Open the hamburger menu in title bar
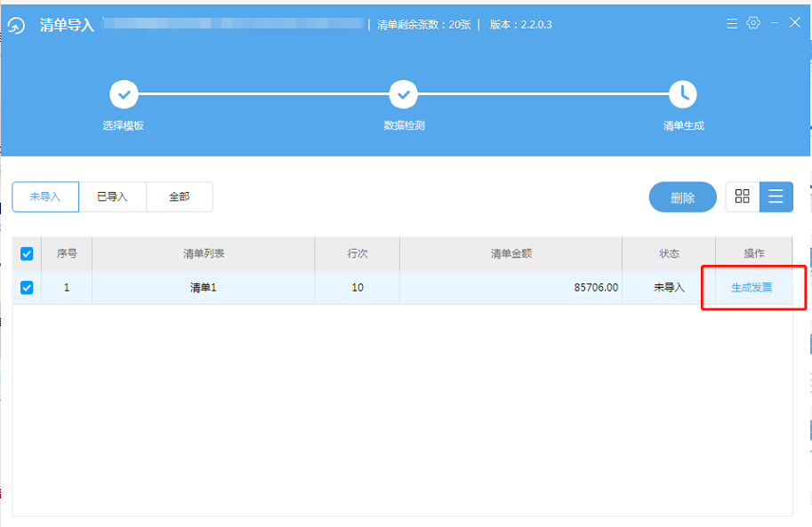812x527 pixels. coord(731,23)
